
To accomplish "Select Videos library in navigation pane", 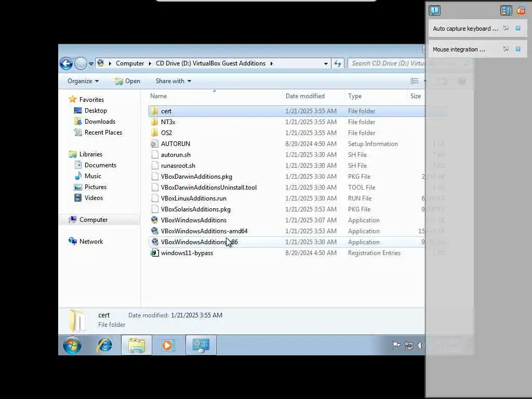I will (x=88, y=198).
